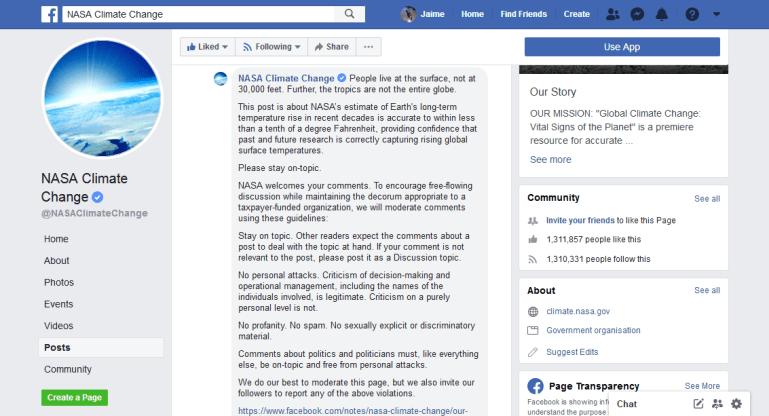Click See all in Community section
The width and height of the screenshot is (769, 416).
(x=707, y=199)
